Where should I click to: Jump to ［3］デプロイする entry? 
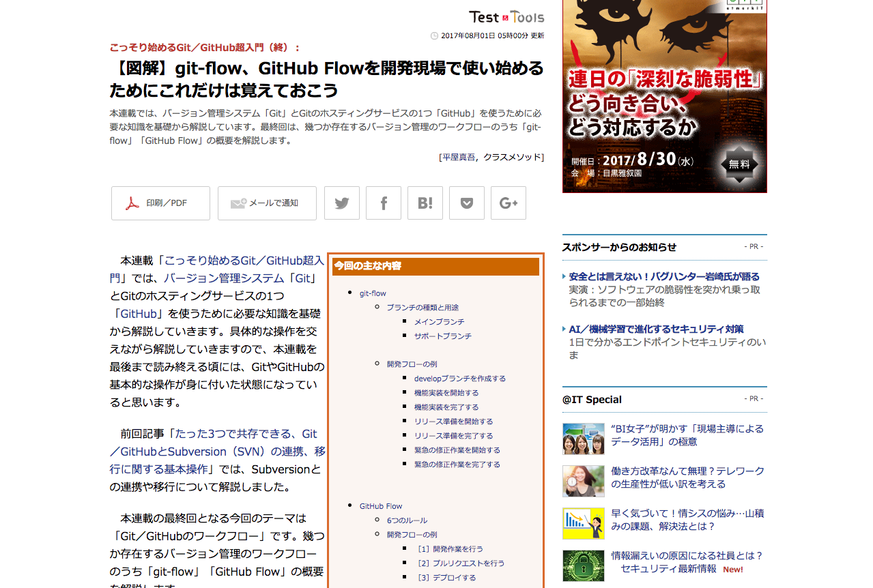tap(445, 578)
